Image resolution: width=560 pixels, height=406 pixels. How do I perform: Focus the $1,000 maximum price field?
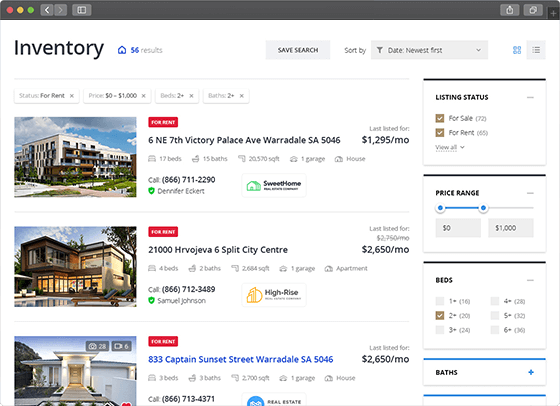(x=511, y=228)
